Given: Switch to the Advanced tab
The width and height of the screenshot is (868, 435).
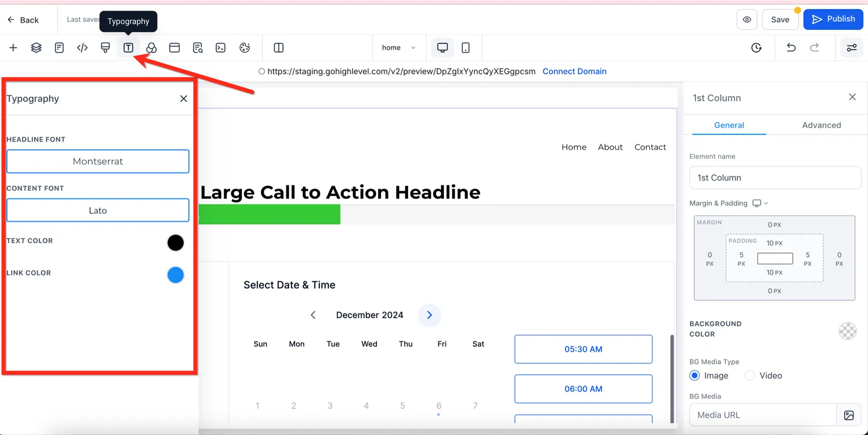Looking at the screenshot, I should coord(821,125).
